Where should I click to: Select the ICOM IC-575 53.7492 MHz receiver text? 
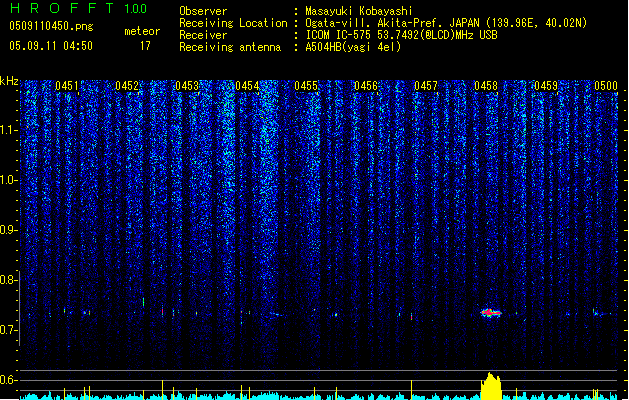point(401,35)
